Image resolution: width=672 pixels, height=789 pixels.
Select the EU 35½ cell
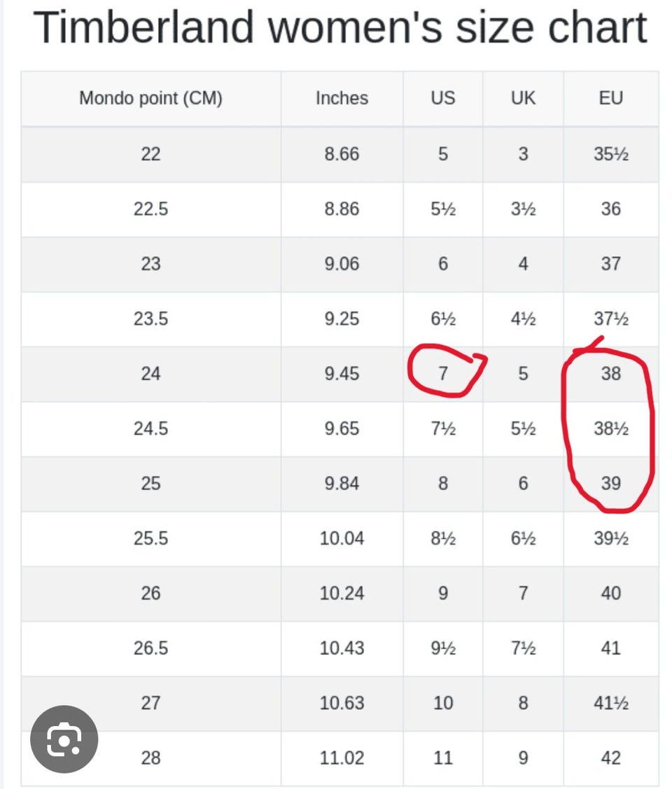[x=611, y=154]
